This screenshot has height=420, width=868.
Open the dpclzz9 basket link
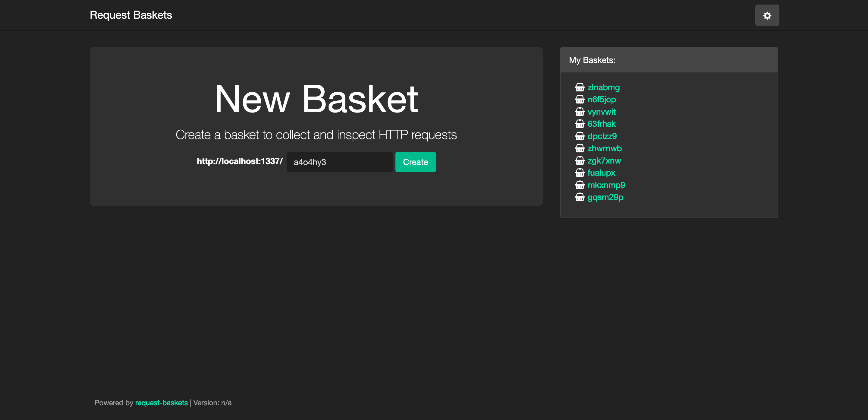point(602,136)
